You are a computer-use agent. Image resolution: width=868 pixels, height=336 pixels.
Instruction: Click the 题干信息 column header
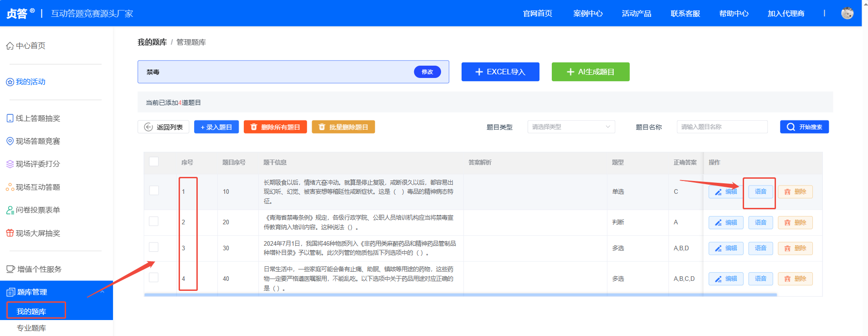[x=275, y=162]
